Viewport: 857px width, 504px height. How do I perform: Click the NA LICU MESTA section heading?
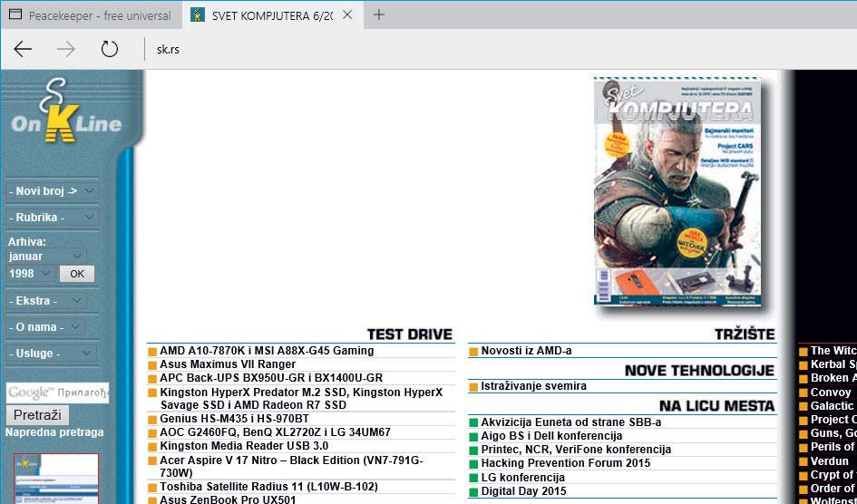click(717, 406)
